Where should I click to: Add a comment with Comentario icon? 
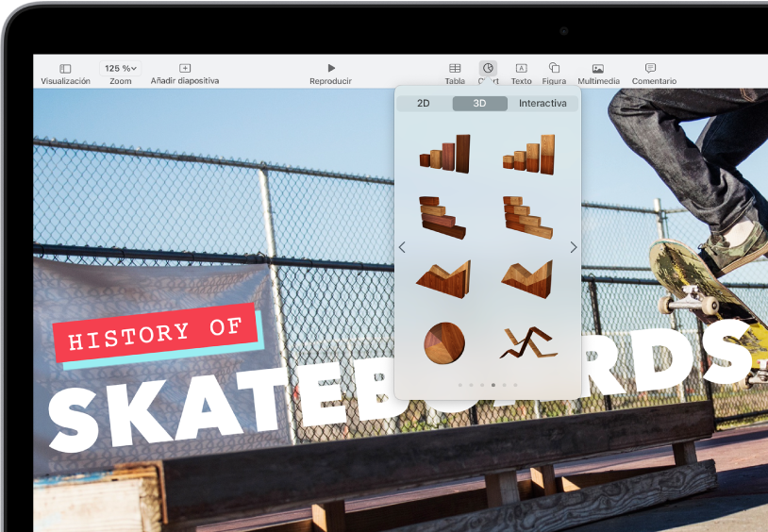coord(651,69)
